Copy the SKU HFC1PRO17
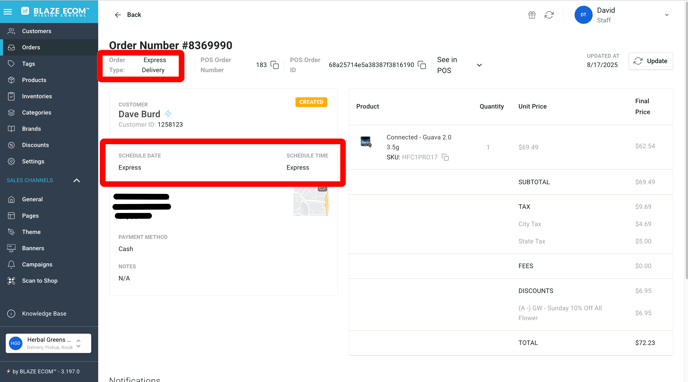Screen dimensions: 688x382 tap(445, 157)
